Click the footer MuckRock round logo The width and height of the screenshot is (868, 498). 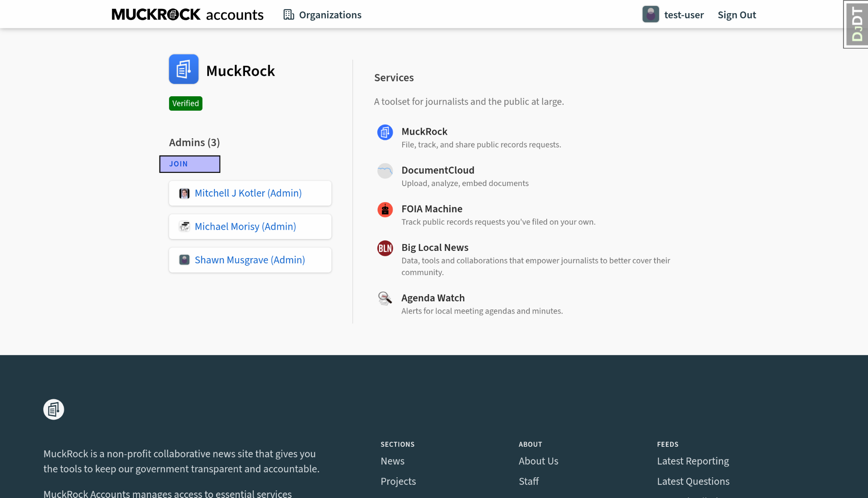tap(54, 409)
